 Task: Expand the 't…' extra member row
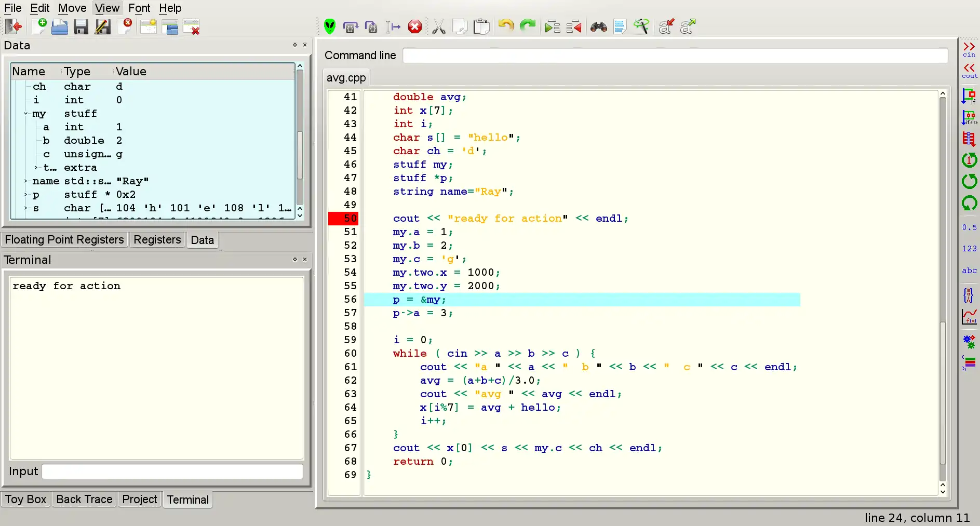(x=36, y=167)
